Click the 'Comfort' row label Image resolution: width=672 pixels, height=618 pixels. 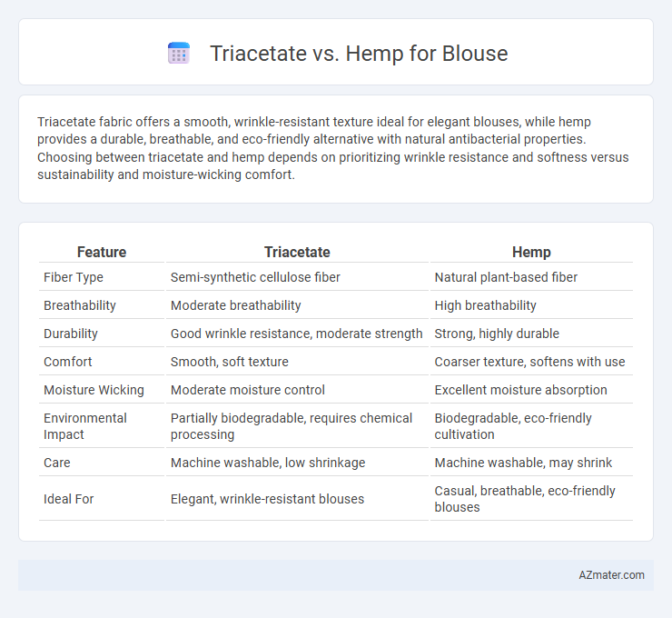click(x=68, y=362)
